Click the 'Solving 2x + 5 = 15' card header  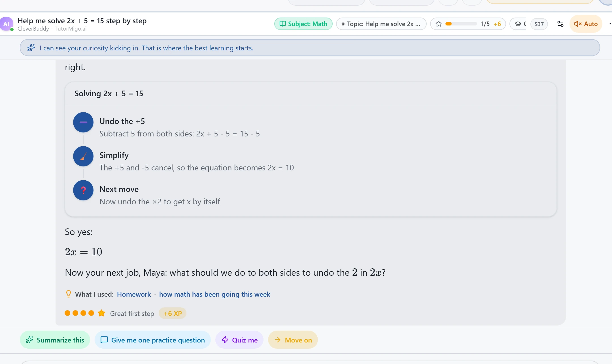point(311,94)
